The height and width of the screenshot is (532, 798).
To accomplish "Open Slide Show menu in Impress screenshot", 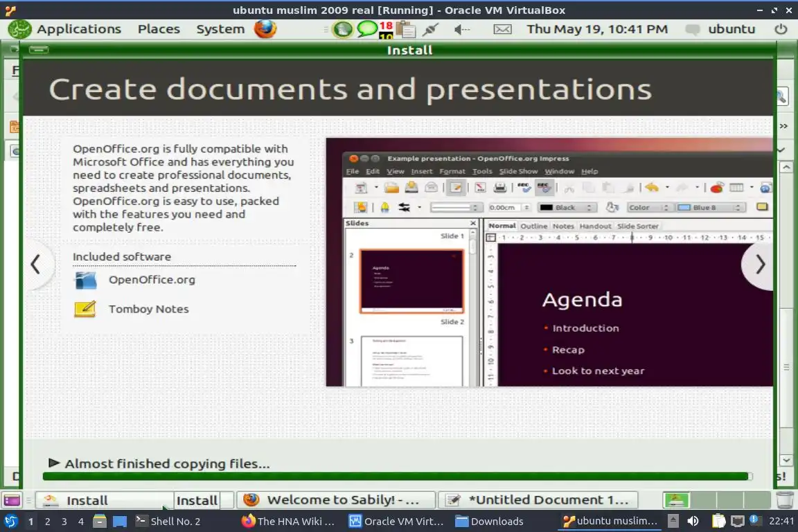I will (x=518, y=171).
